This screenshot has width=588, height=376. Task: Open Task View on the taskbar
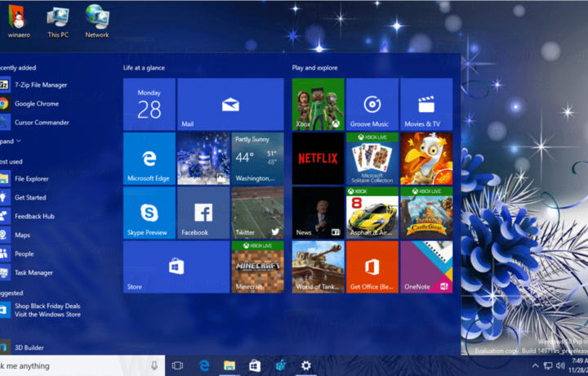tap(177, 365)
